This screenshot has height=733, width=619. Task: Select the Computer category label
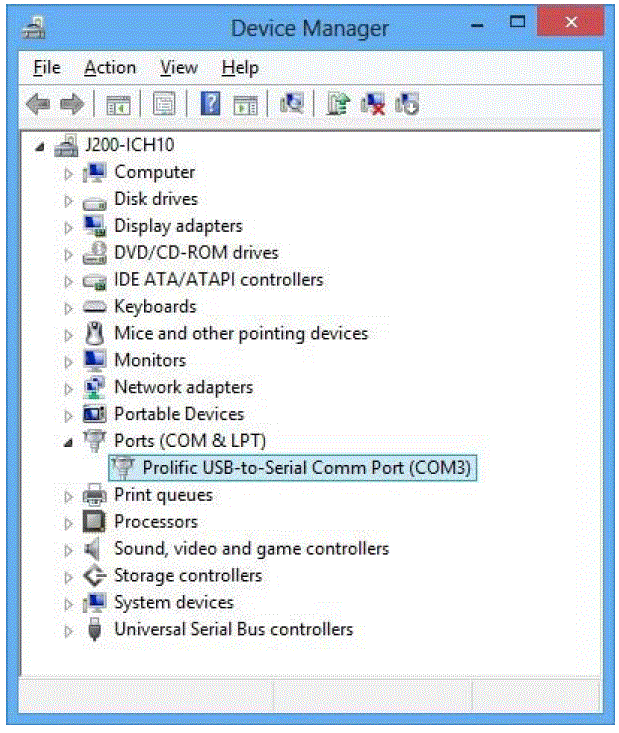pyautogui.click(x=154, y=172)
